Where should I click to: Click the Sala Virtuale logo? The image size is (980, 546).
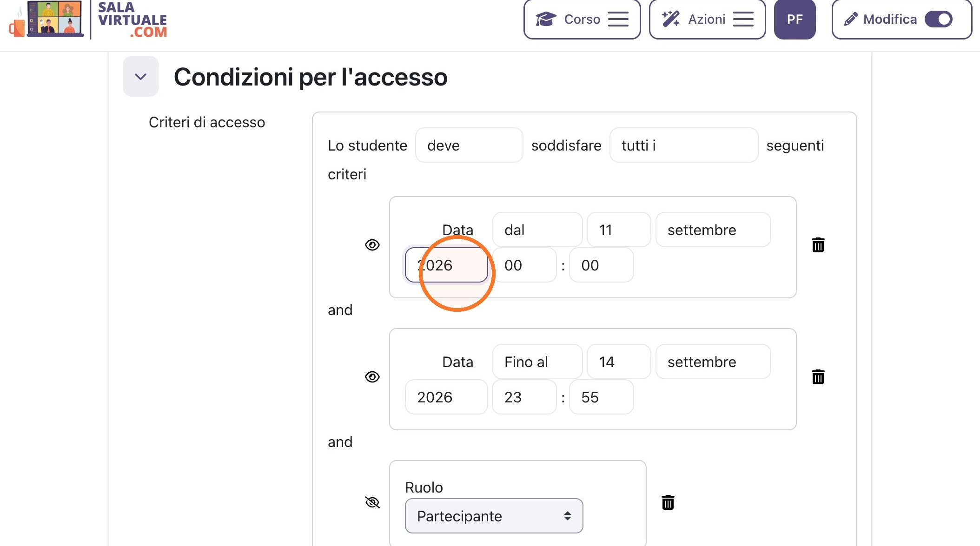(x=88, y=20)
